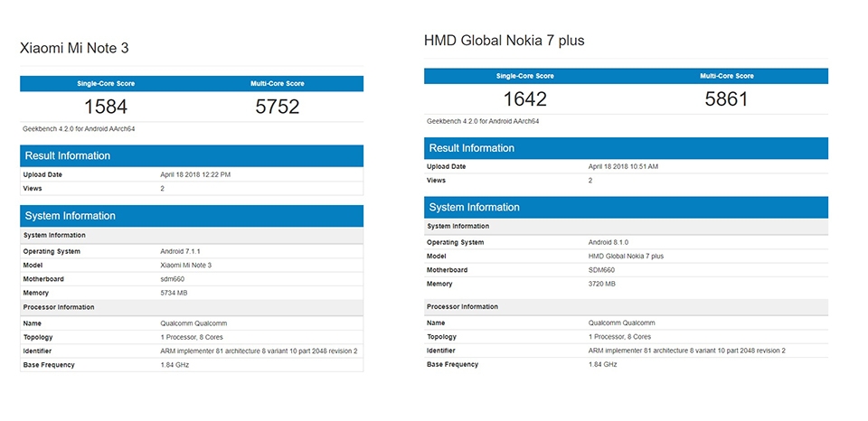Click the Android 8.1.0 operating system value
The width and height of the screenshot is (868, 421).
pyautogui.click(x=608, y=242)
